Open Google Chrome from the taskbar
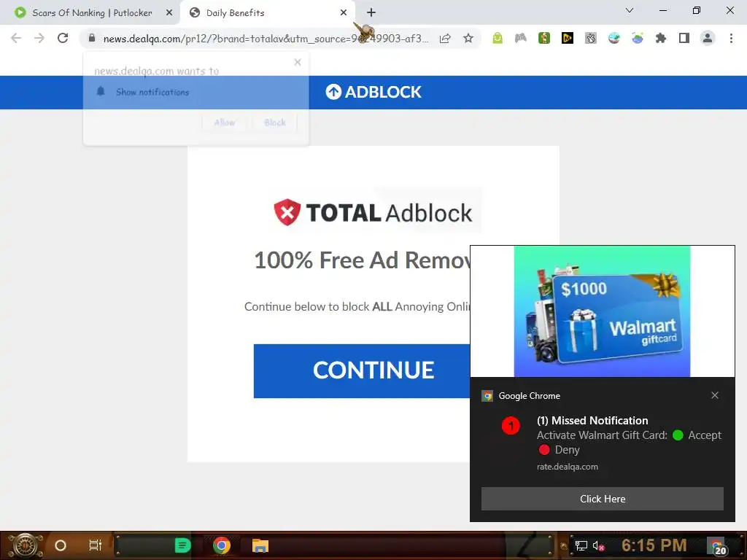The height and width of the screenshot is (560, 747). tap(222, 545)
